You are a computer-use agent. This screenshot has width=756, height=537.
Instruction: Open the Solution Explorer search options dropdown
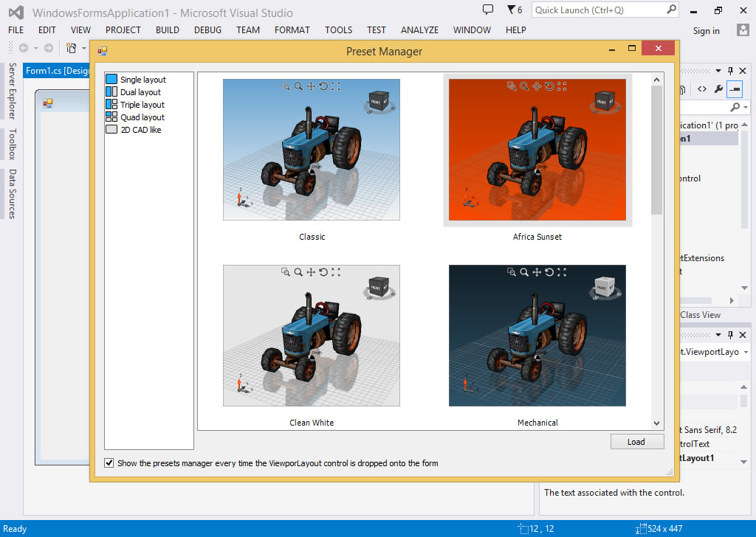[x=746, y=107]
